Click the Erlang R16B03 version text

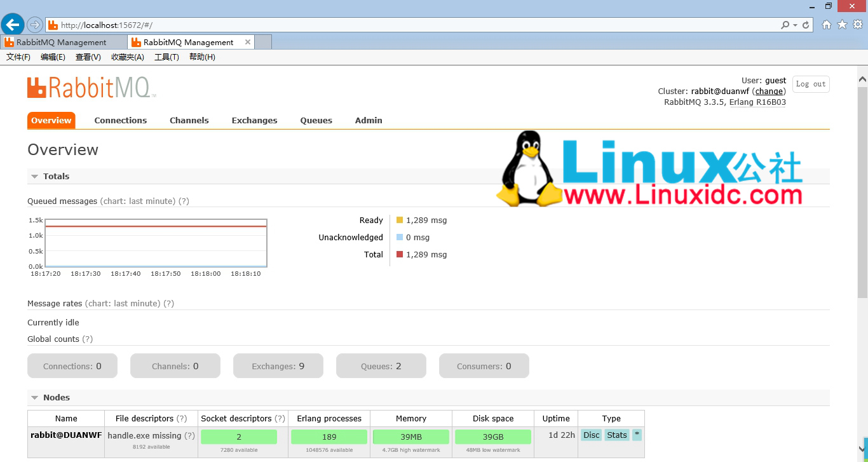point(757,102)
